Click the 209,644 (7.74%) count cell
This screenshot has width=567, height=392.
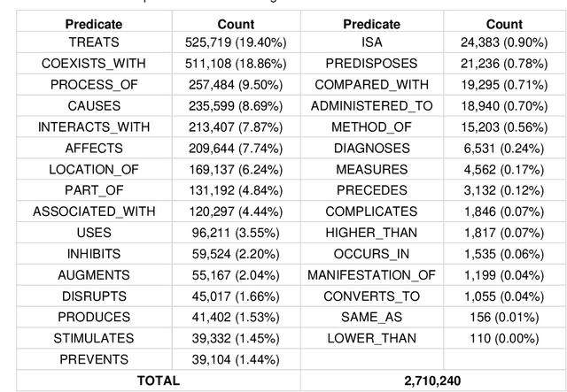pyautogui.click(x=235, y=148)
